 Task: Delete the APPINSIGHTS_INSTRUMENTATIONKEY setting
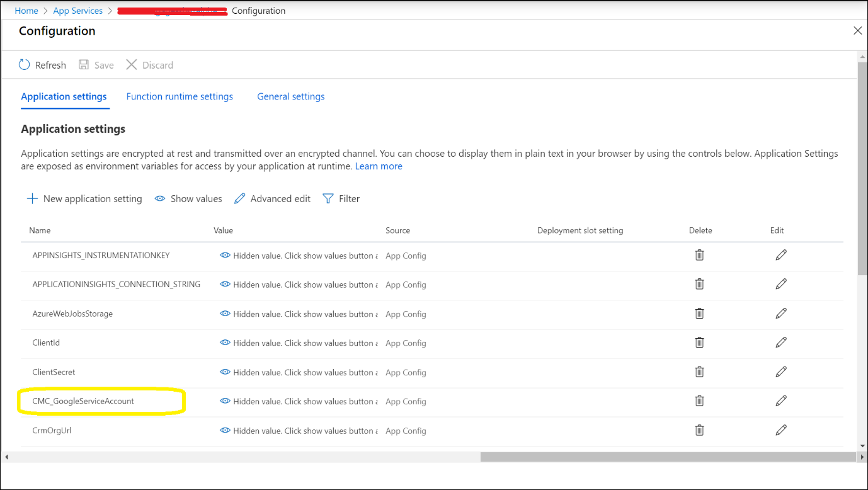point(699,255)
